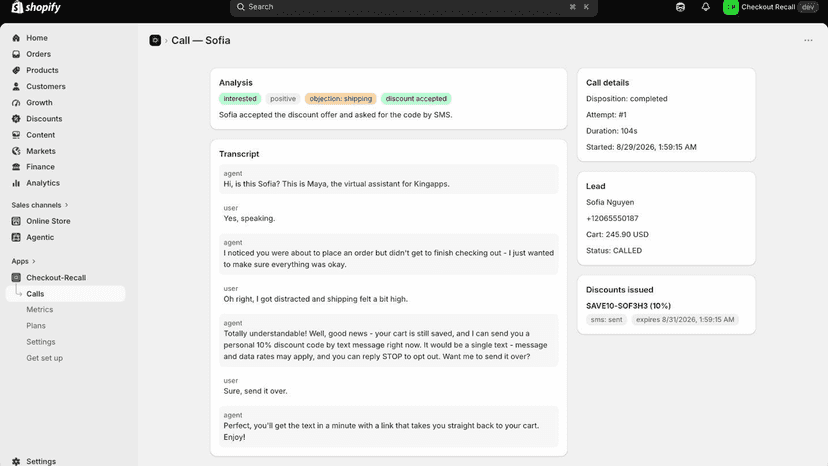Screen dimensions: 828x466
Task: Go to Home page
Action: pos(37,38)
